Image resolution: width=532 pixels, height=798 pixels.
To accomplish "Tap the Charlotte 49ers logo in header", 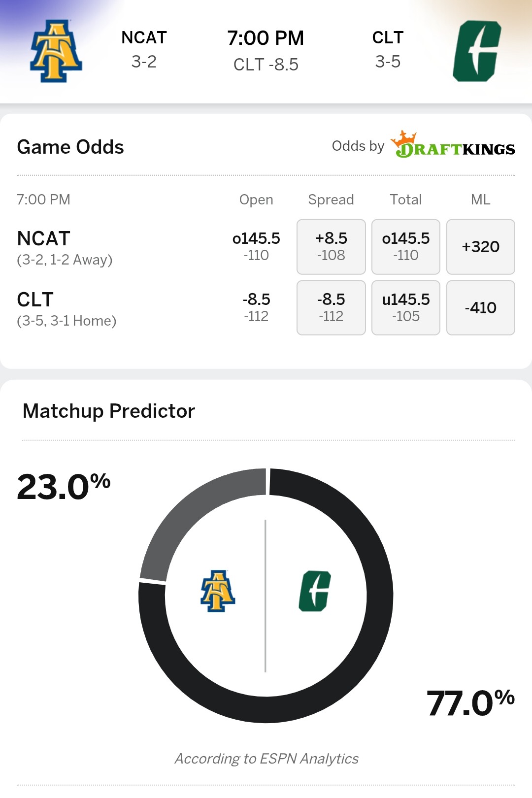I will (x=476, y=51).
